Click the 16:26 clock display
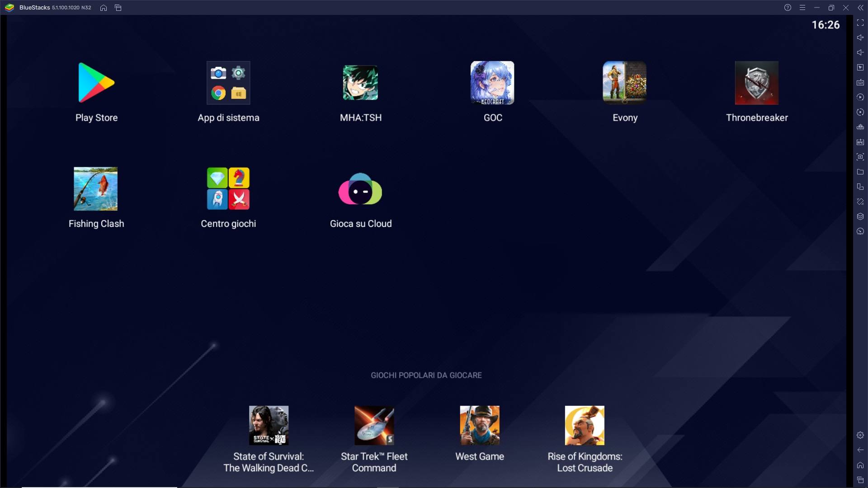868x488 pixels. click(826, 25)
